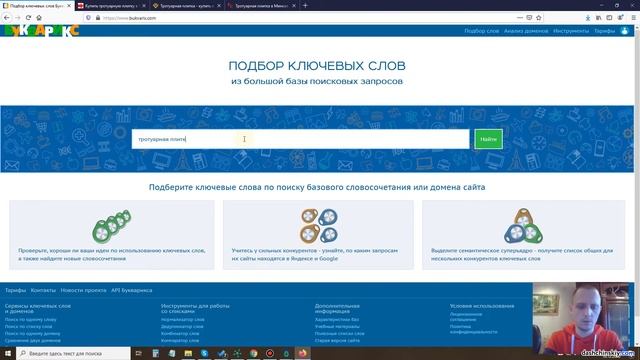Viewport: 640px width, 360px height.
Task: Open footer link 'Старая версия сайта'
Action: pos(337,340)
